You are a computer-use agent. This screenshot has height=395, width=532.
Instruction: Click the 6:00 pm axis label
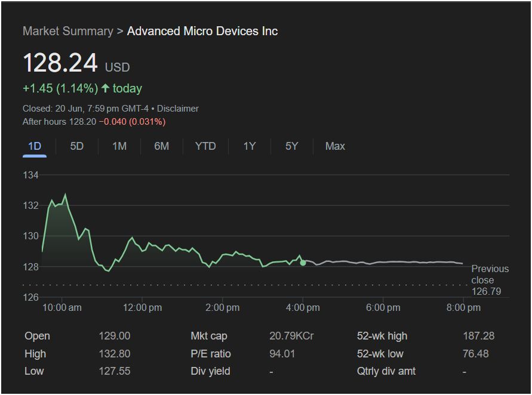pyautogui.click(x=383, y=308)
